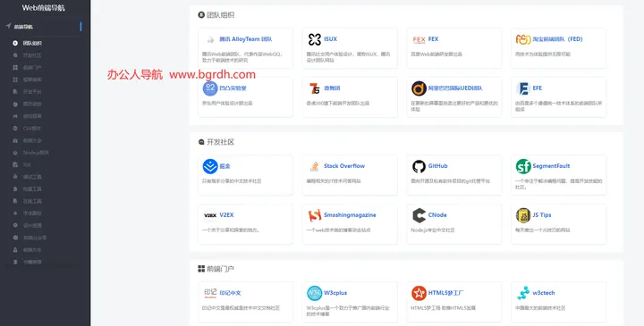Click the w3ctech logo icon
This screenshot has width=644, height=326.
coord(523,293)
